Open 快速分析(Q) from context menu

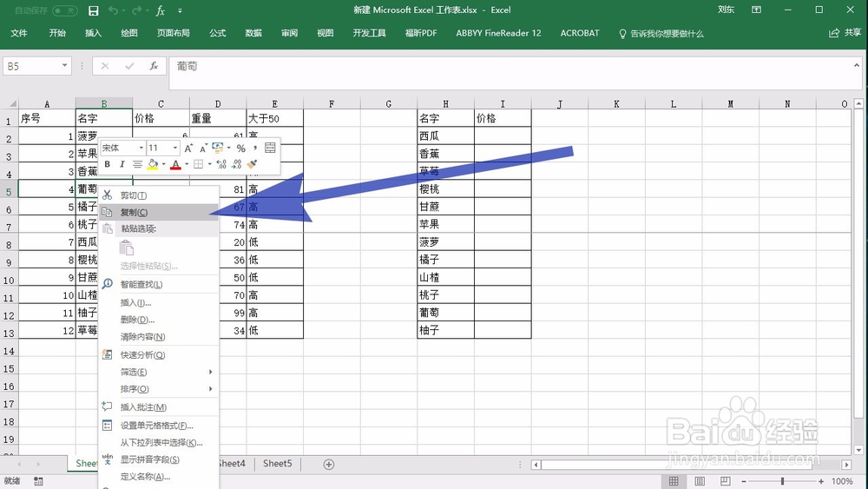pos(159,354)
